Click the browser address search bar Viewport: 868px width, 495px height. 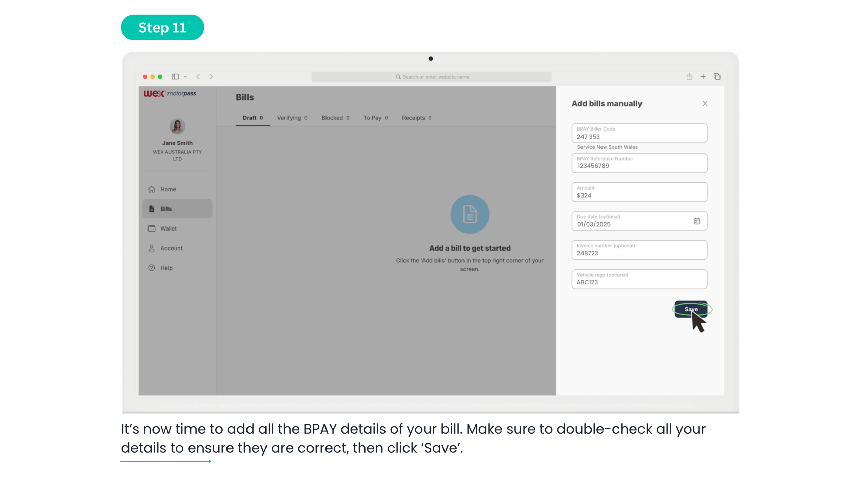[431, 77]
